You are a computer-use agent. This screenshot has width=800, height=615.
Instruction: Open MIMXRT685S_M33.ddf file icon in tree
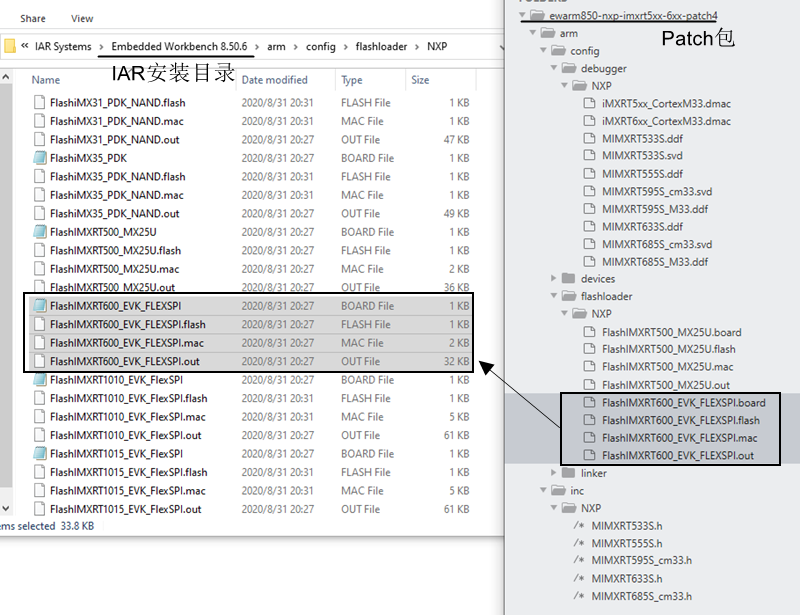click(x=589, y=262)
